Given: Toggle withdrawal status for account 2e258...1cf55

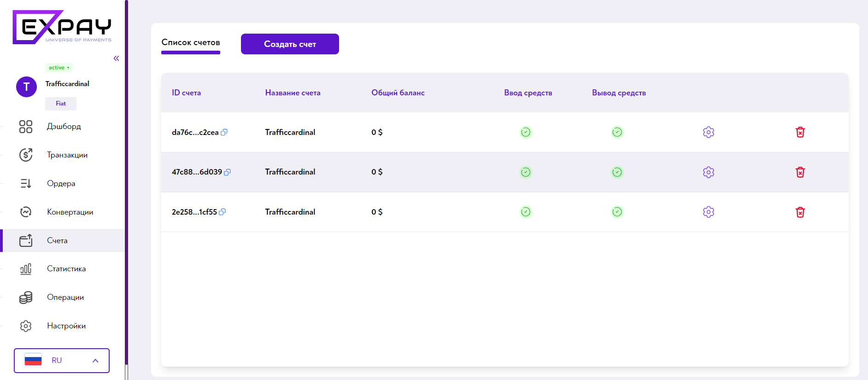Looking at the screenshot, I should click(617, 212).
